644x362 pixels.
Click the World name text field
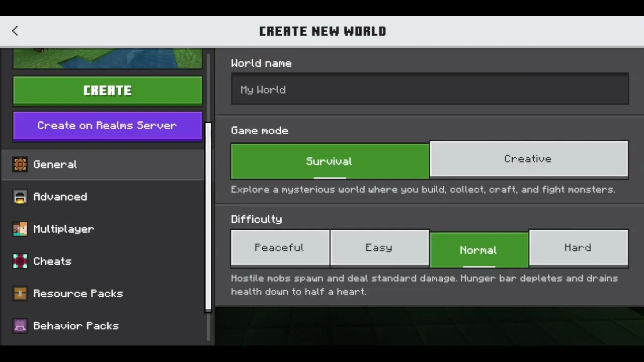pyautogui.click(x=430, y=89)
